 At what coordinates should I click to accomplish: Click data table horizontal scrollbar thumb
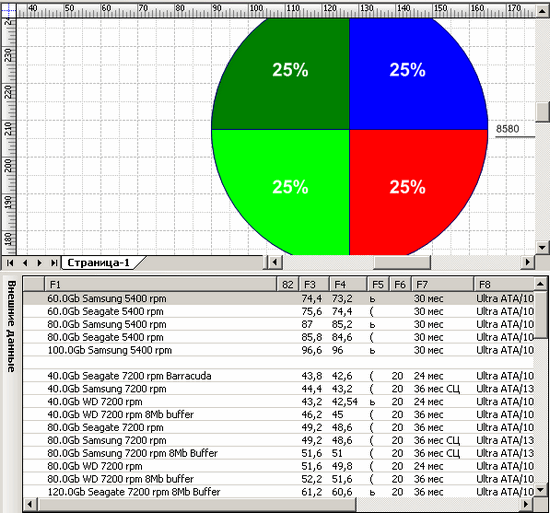click(197, 505)
